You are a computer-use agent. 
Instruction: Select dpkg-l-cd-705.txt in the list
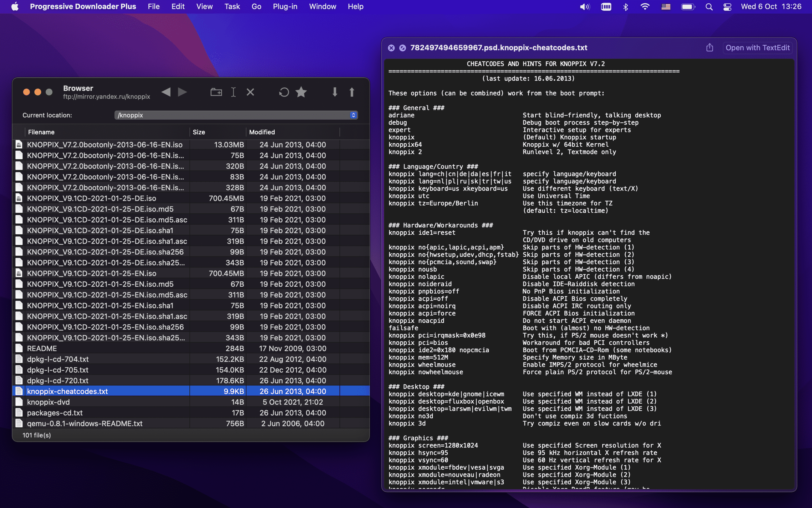(191, 370)
